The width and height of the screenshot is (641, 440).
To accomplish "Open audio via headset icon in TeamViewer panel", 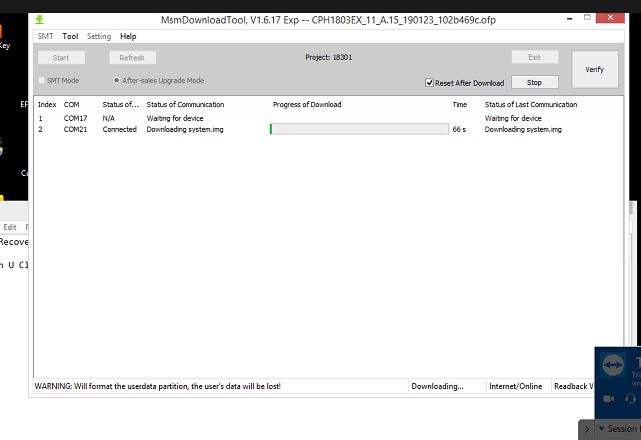I will [x=630, y=398].
